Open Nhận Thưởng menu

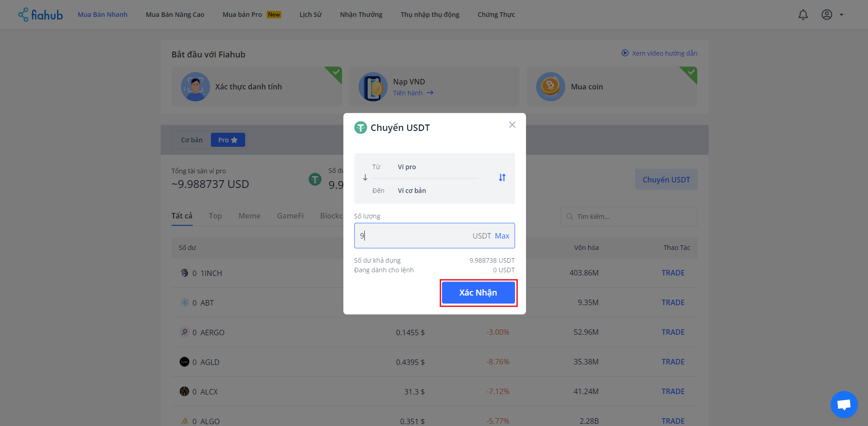click(361, 15)
